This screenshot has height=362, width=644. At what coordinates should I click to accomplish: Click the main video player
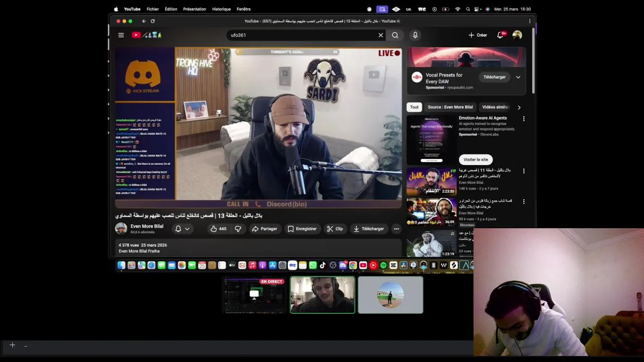coord(259,128)
